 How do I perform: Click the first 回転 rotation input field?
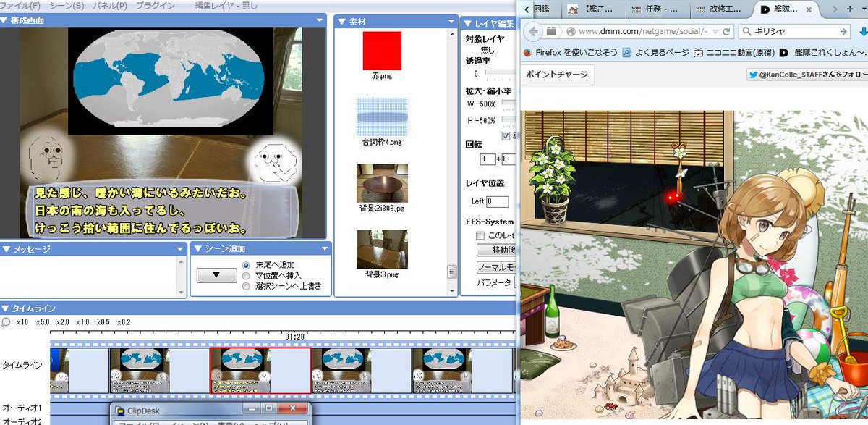488,159
